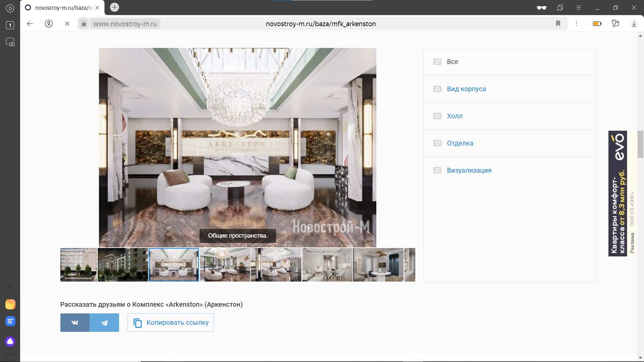Click the page scrollbar thumb

(640, 144)
